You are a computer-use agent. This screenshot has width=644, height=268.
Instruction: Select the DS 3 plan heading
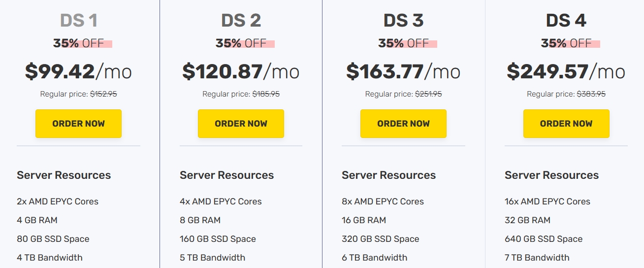click(404, 21)
